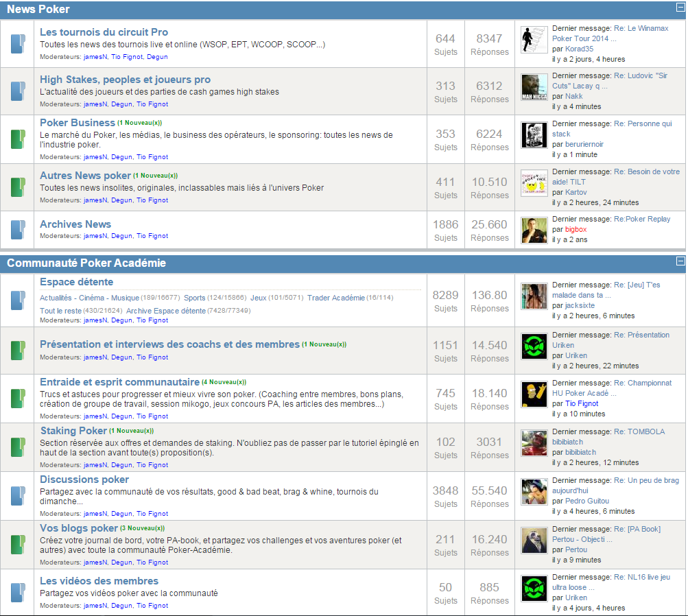Open Korad35's avatar in the circuit Pro row

click(534, 40)
